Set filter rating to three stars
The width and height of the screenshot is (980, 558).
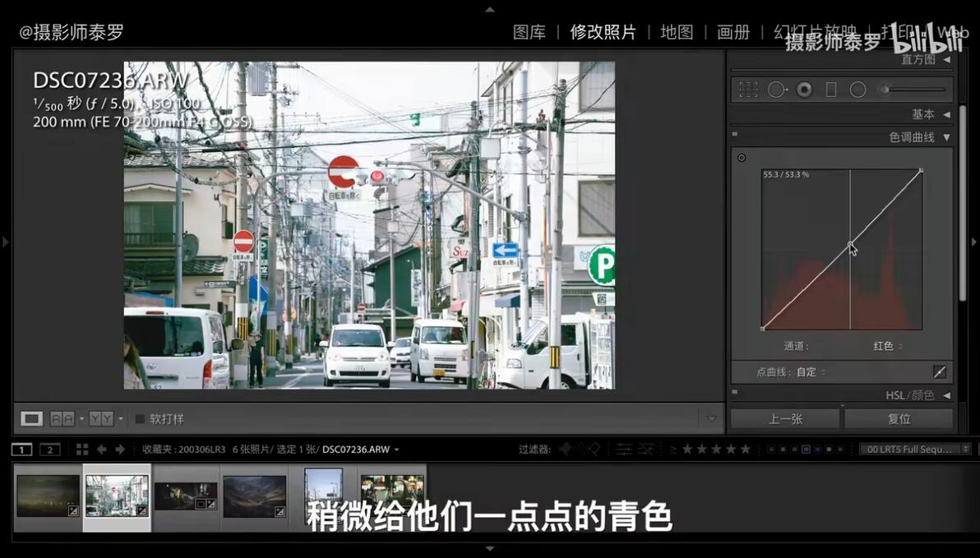point(716,450)
